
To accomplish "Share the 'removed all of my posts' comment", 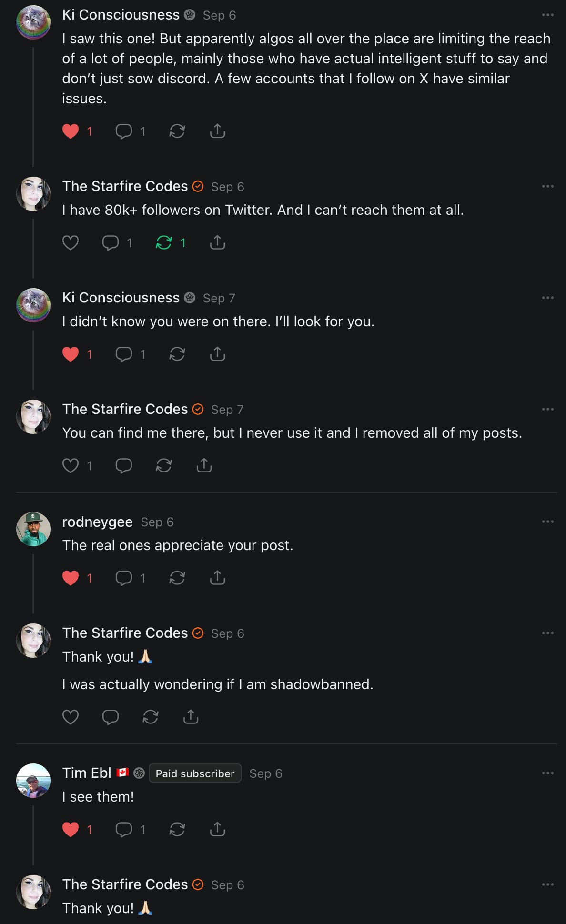I will (x=204, y=465).
